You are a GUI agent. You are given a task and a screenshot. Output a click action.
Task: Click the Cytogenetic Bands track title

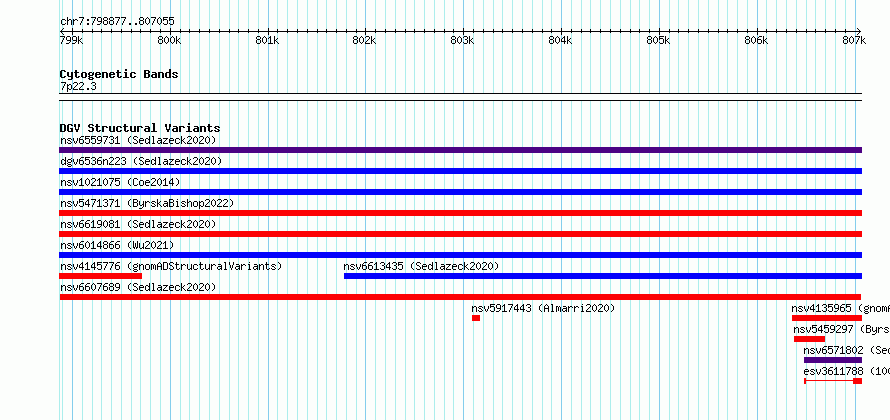(119, 74)
